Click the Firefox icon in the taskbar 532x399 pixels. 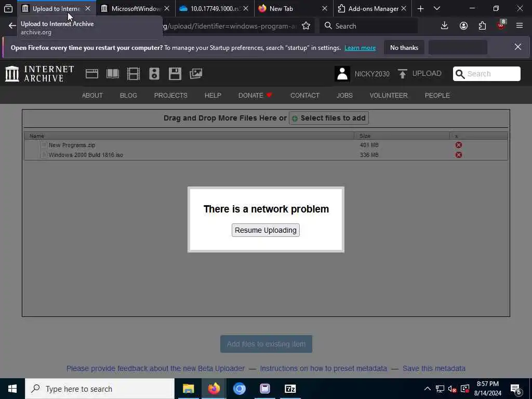(214, 389)
